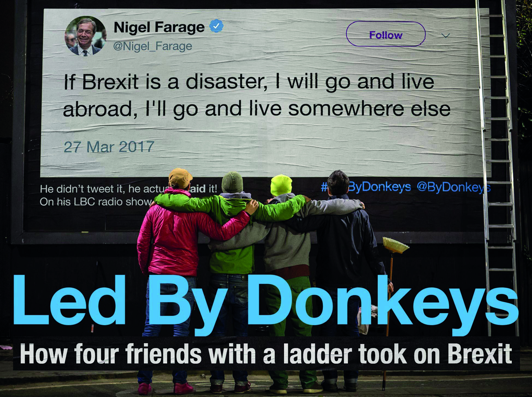Viewport: 532px width, 397px height.
Task: Click the @ByDonkeys mention
Action: pos(454,187)
